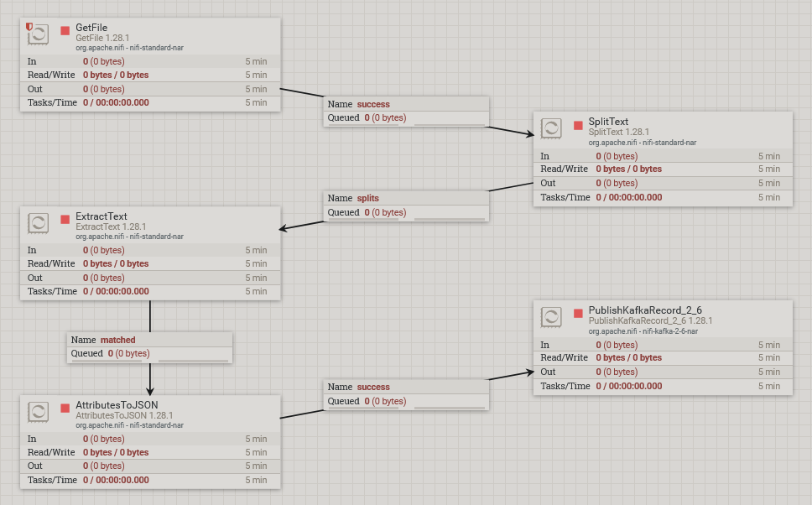Toggle the stopped indicator on AttributesToJSON
The image size is (812, 505).
(65, 406)
